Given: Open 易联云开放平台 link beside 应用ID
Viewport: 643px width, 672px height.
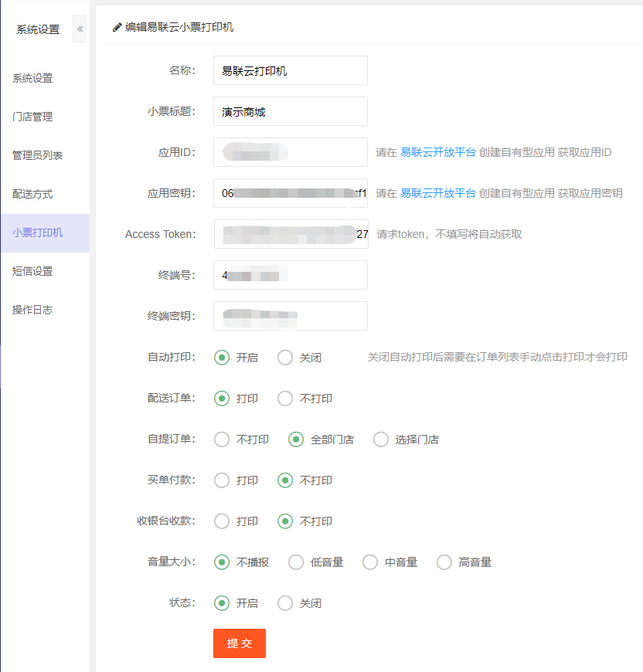Looking at the screenshot, I should tap(437, 153).
